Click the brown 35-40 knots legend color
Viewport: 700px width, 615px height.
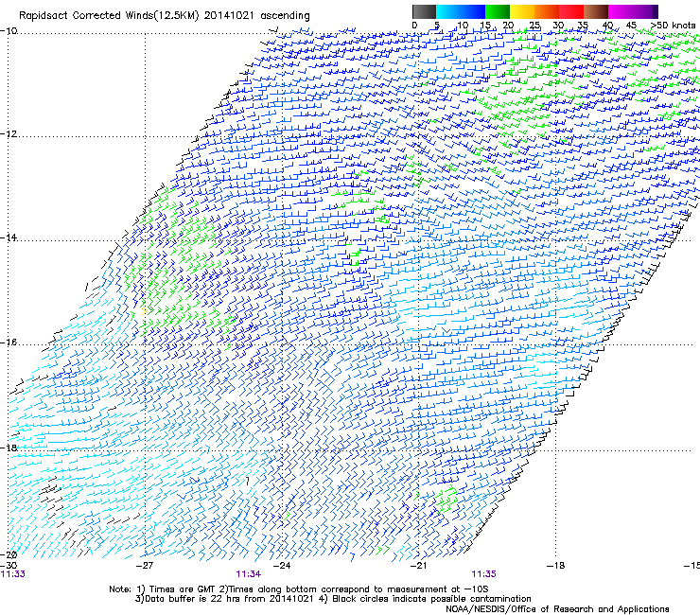click(x=596, y=11)
